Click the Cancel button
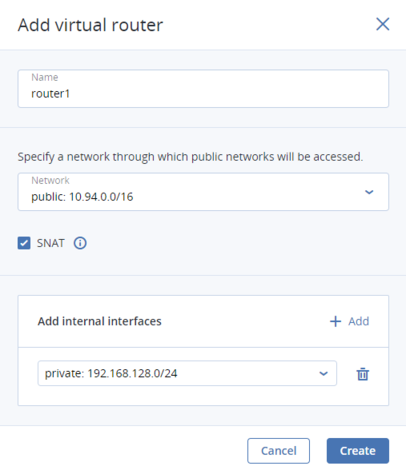The width and height of the screenshot is (406, 474). coord(278,451)
